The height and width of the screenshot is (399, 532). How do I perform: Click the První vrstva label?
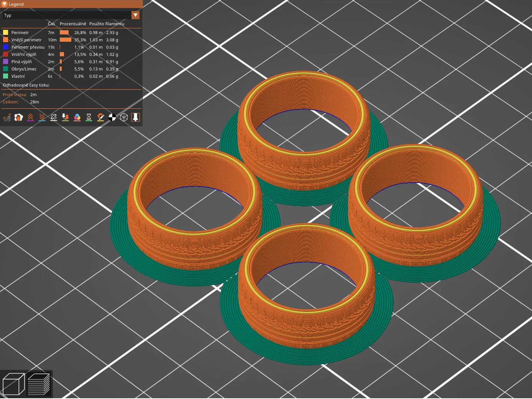(15, 95)
